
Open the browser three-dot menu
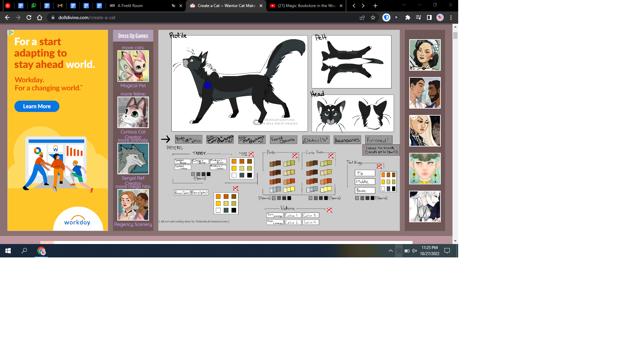click(x=451, y=17)
